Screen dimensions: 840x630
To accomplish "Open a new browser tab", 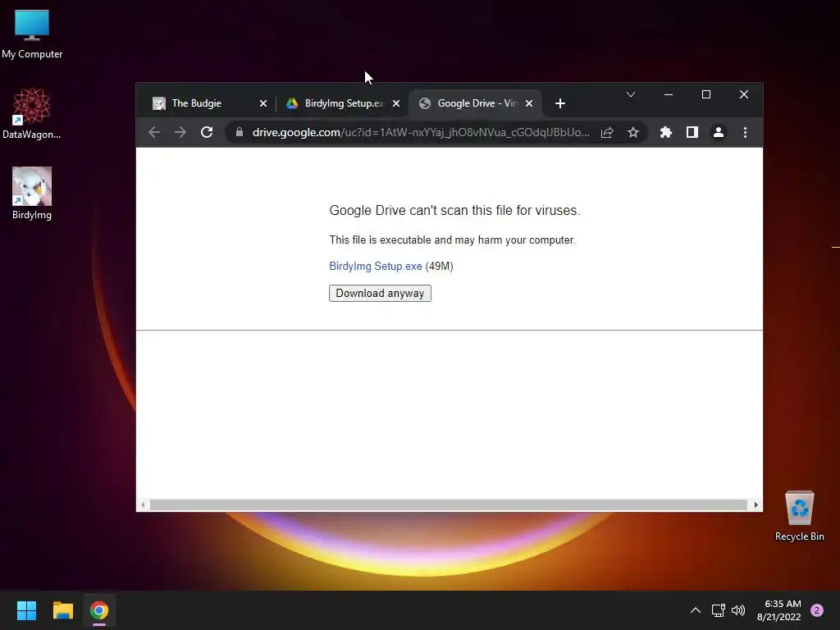I will (x=559, y=103).
